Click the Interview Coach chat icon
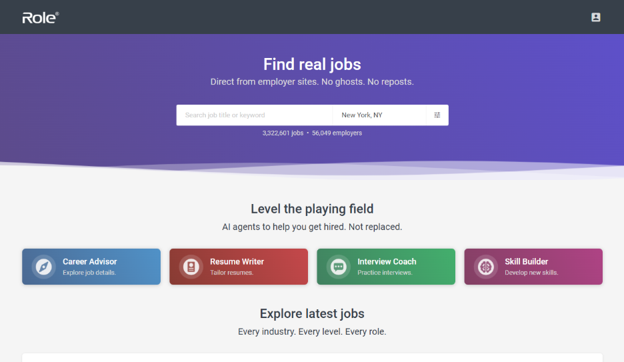 338,267
